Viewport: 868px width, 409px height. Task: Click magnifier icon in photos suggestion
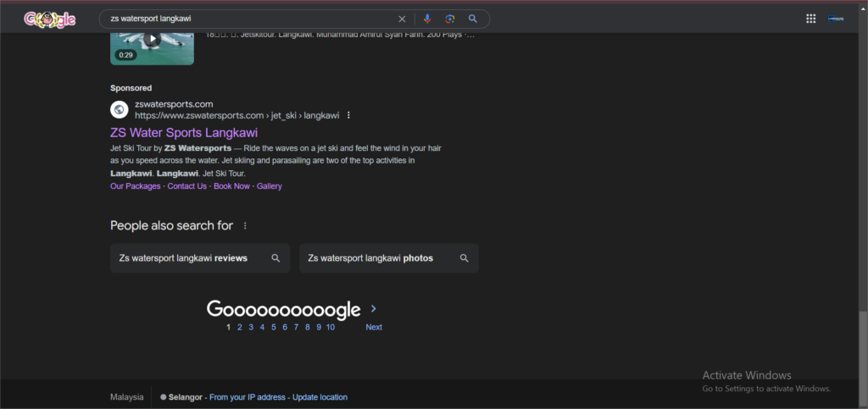(x=464, y=258)
